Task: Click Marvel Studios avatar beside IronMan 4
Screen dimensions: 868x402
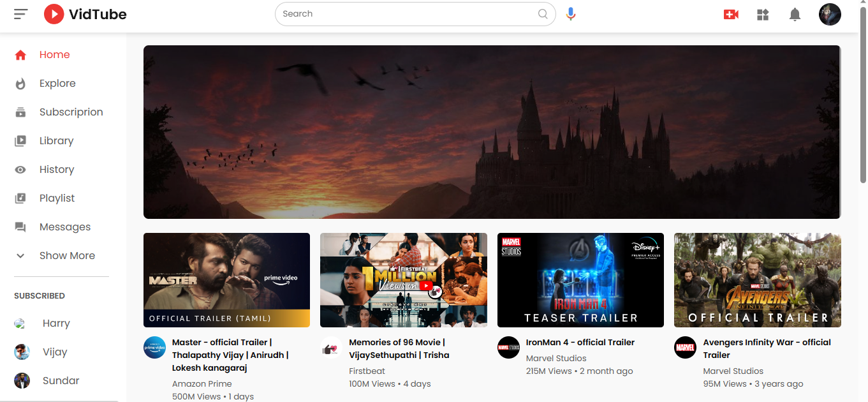Action: [508, 347]
